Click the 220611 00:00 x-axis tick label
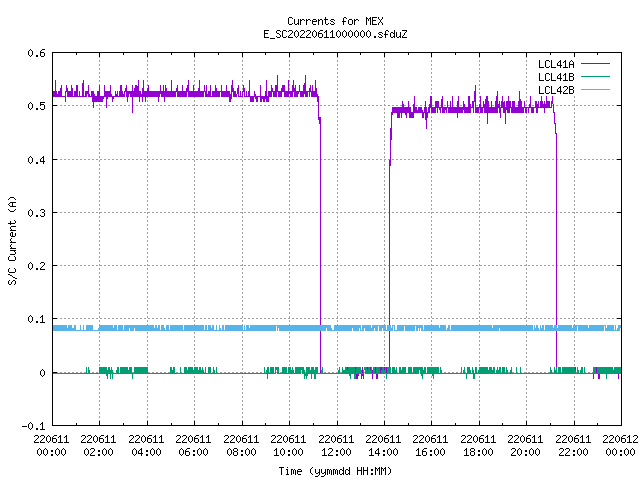640x480 pixels. (x=51, y=446)
